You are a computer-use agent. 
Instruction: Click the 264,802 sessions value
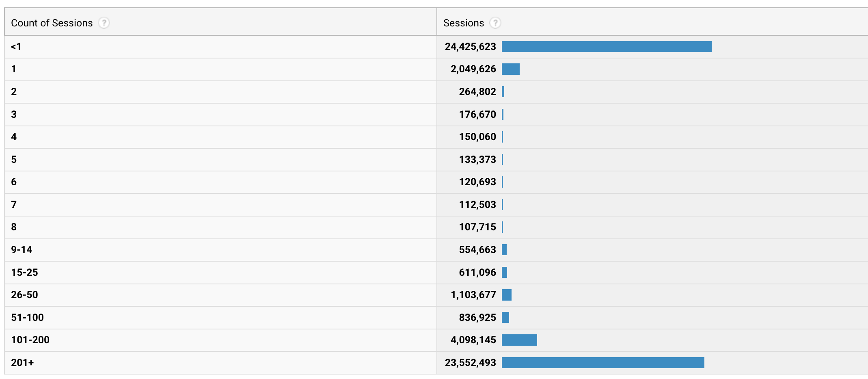tap(477, 92)
